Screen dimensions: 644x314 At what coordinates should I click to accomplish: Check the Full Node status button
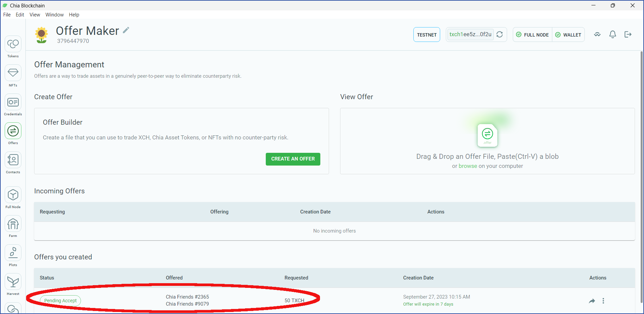click(533, 35)
